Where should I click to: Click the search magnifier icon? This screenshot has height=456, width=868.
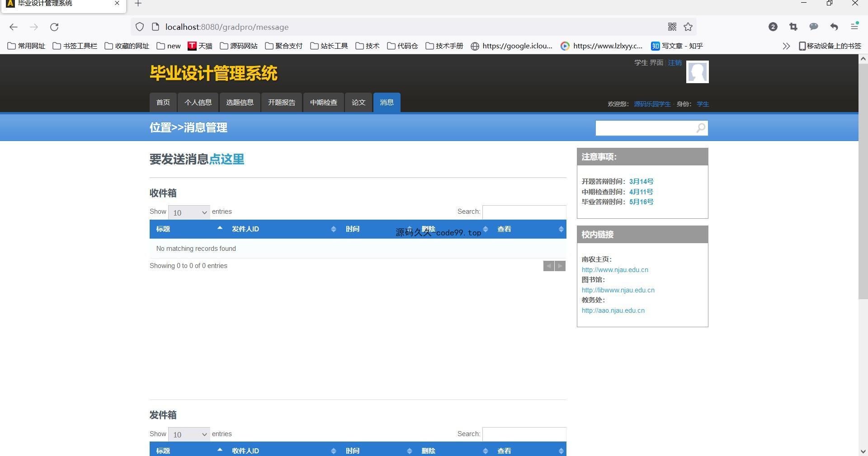pyautogui.click(x=700, y=128)
